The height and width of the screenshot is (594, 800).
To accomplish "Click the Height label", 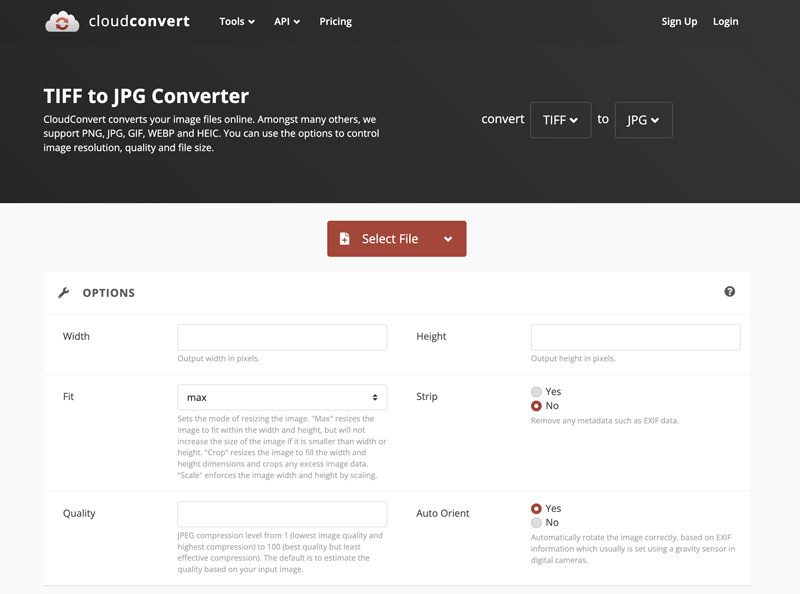I will pos(431,336).
